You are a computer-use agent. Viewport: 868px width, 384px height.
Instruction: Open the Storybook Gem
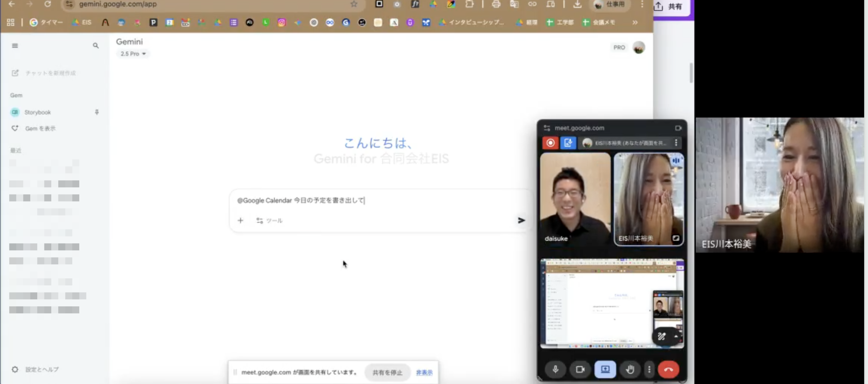tap(38, 112)
